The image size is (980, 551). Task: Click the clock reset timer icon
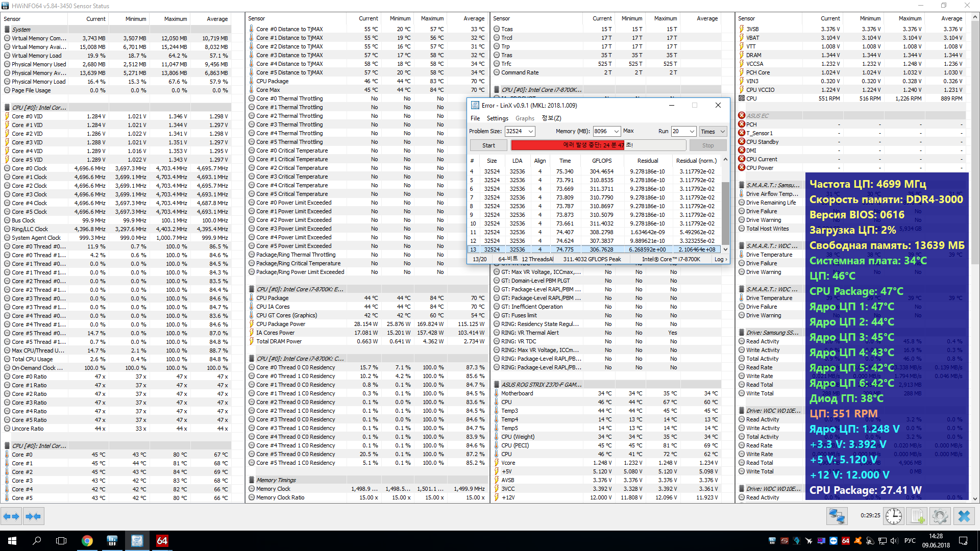(x=893, y=516)
